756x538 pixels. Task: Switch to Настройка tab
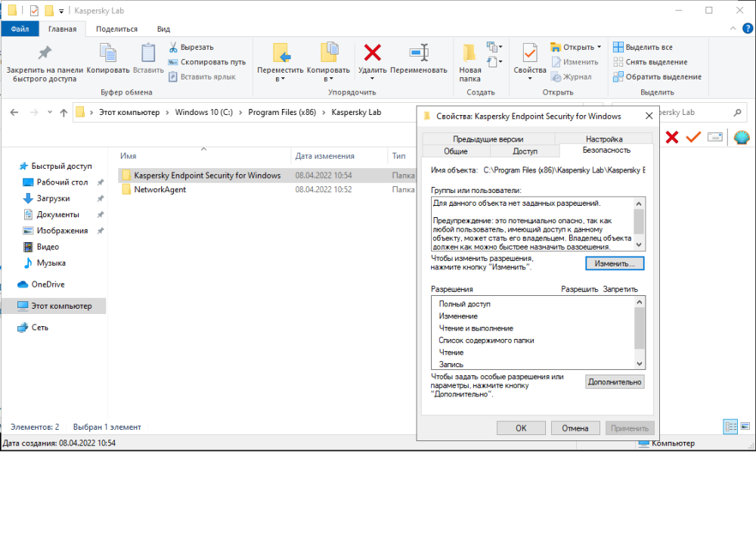[604, 139]
